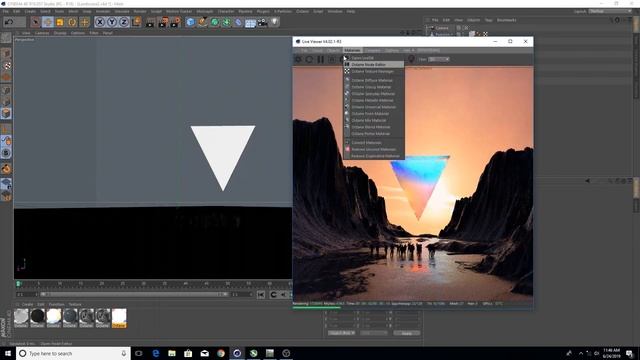Viewport: 640px width, 360px height.
Task: Add a Light object
Action: coord(275,22)
